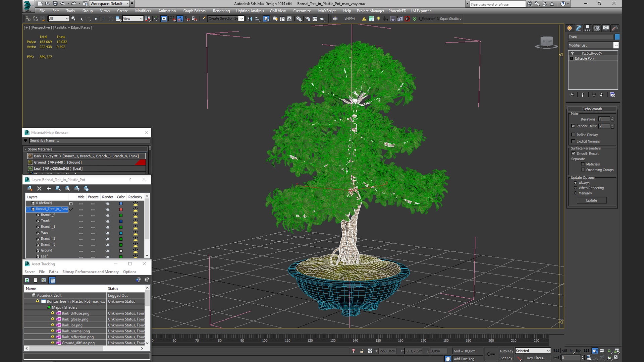This screenshot has width=644, height=362.
Task: Click Refresh icon in Asset Tracking
Action: [x=27, y=280]
